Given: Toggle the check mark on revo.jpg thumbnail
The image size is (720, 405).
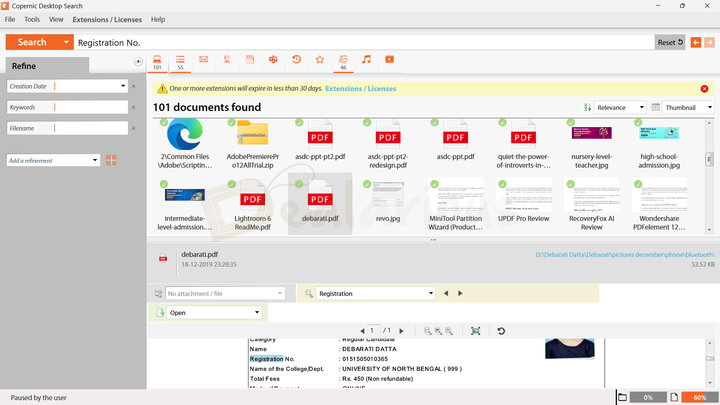Looking at the screenshot, I should [366, 184].
